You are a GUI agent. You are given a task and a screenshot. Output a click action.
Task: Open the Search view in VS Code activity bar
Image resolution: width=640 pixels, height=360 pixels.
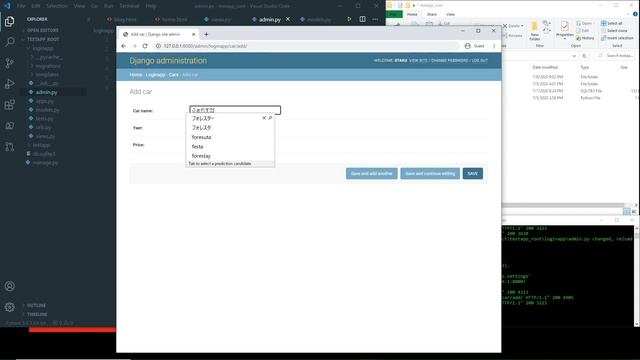pos(9,42)
